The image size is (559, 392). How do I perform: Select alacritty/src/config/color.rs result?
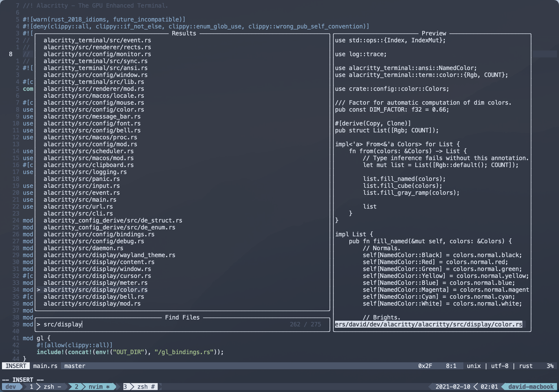coord(94,110)
